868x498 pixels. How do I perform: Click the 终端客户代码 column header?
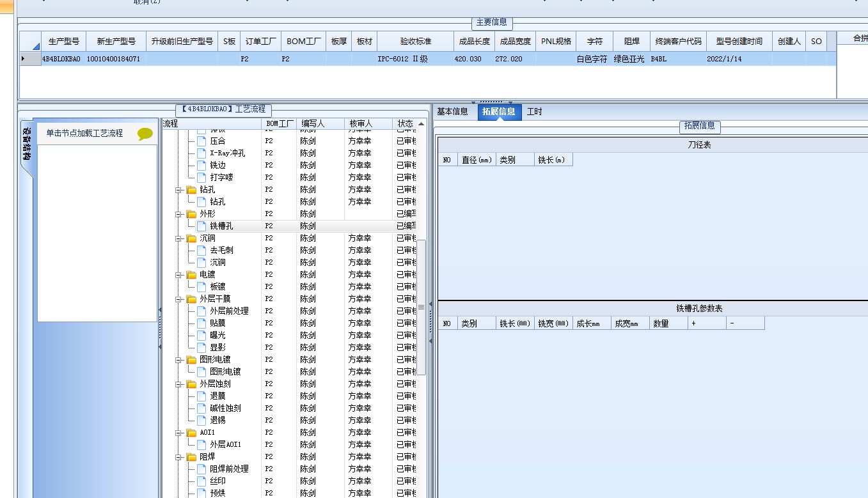point(678,41)
